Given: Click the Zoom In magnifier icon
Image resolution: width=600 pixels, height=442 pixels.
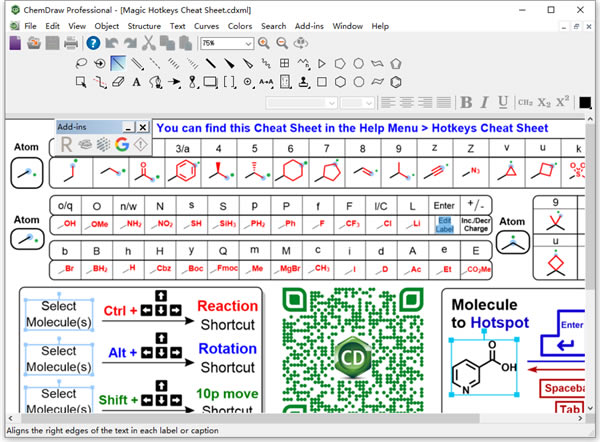Looking at the screenshot, I should [264, 43].
